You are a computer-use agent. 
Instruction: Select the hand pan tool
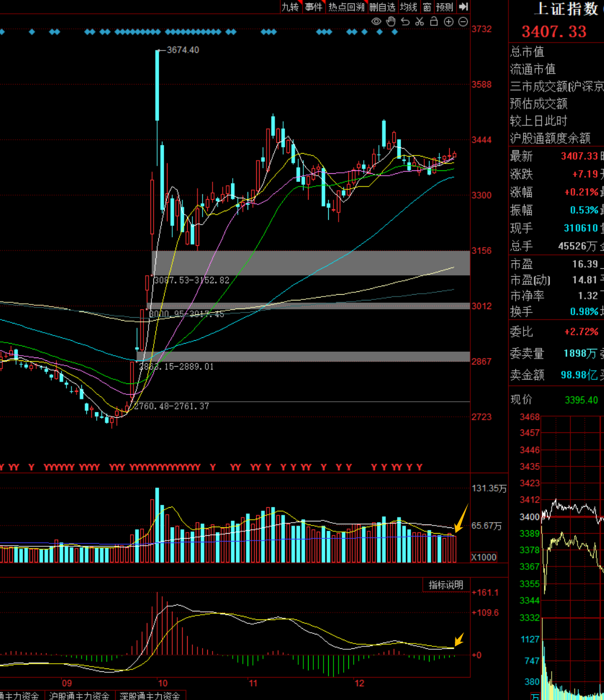pyautogui.click(x=391, y=22)
